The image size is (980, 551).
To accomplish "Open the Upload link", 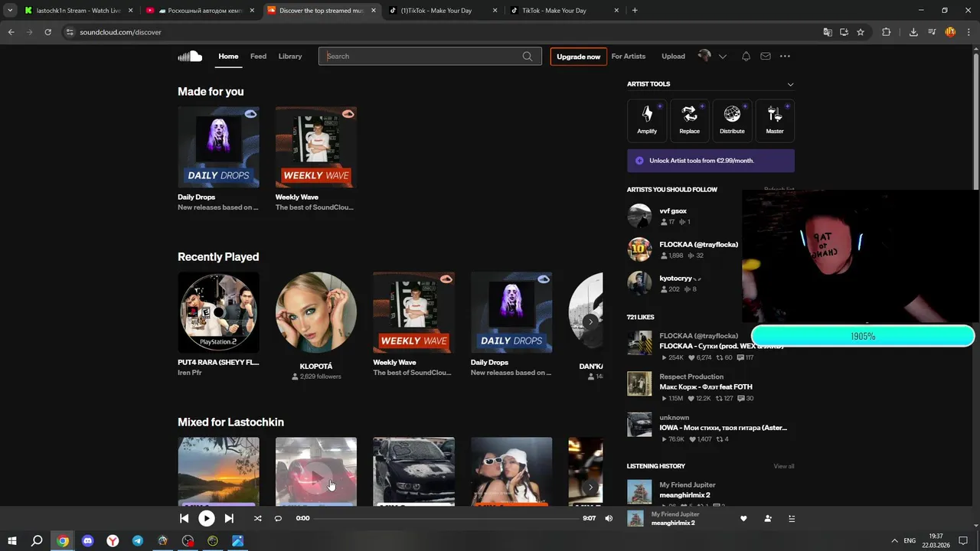I will [673, 56].
